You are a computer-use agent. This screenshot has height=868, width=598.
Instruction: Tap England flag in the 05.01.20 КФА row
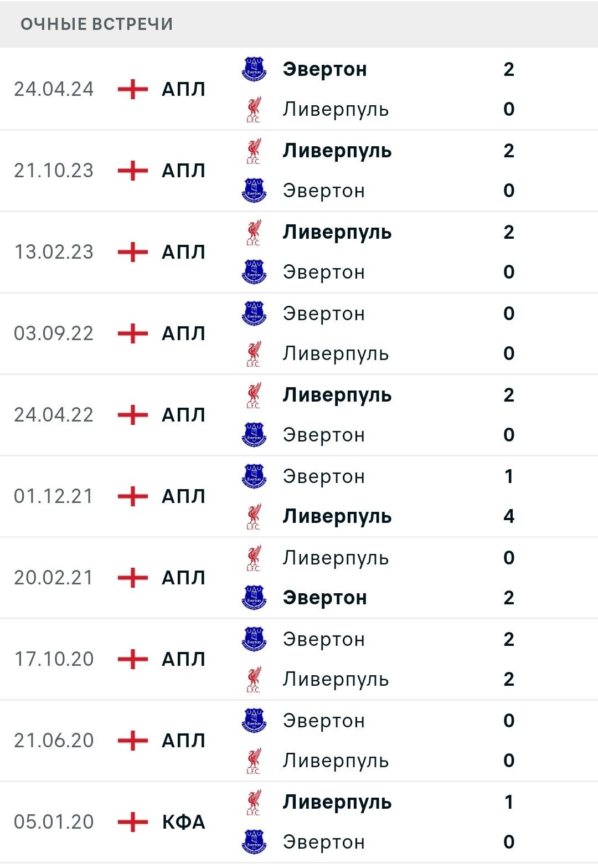133,822
